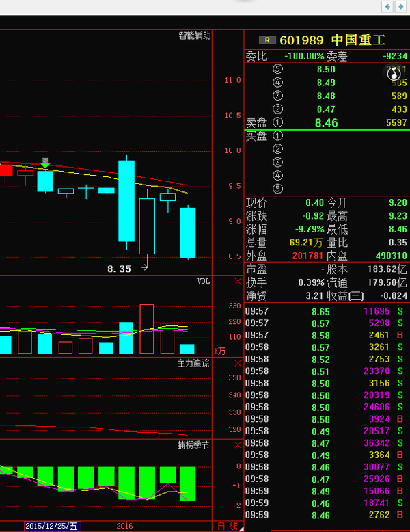Click the green S sell signal marker

45,163
